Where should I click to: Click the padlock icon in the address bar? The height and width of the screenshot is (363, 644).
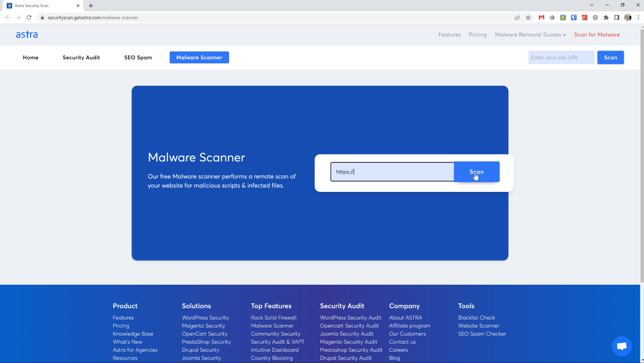tap(42, 17)
